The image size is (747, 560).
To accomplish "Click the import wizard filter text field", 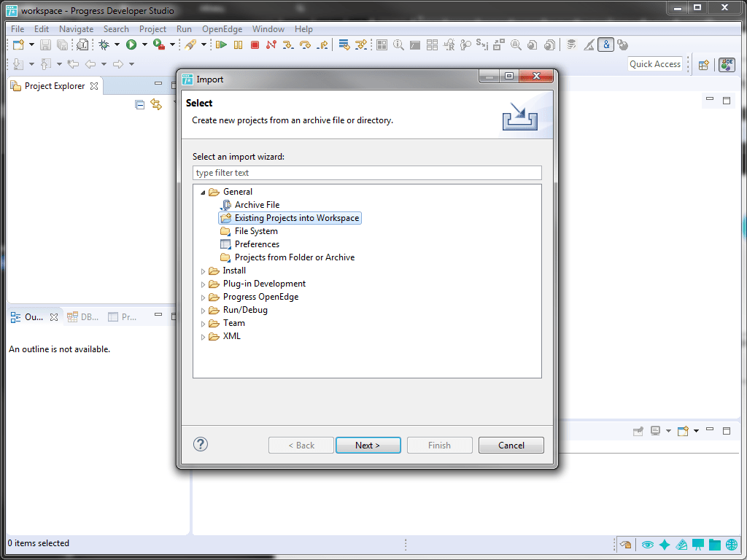I will click(x=367, y=173).
